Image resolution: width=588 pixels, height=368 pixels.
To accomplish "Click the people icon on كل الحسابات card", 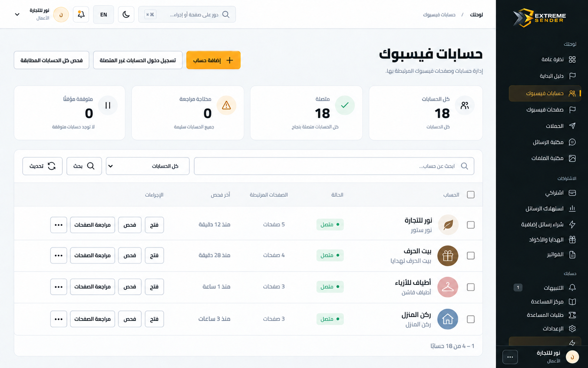I will [x=465, y=105].
